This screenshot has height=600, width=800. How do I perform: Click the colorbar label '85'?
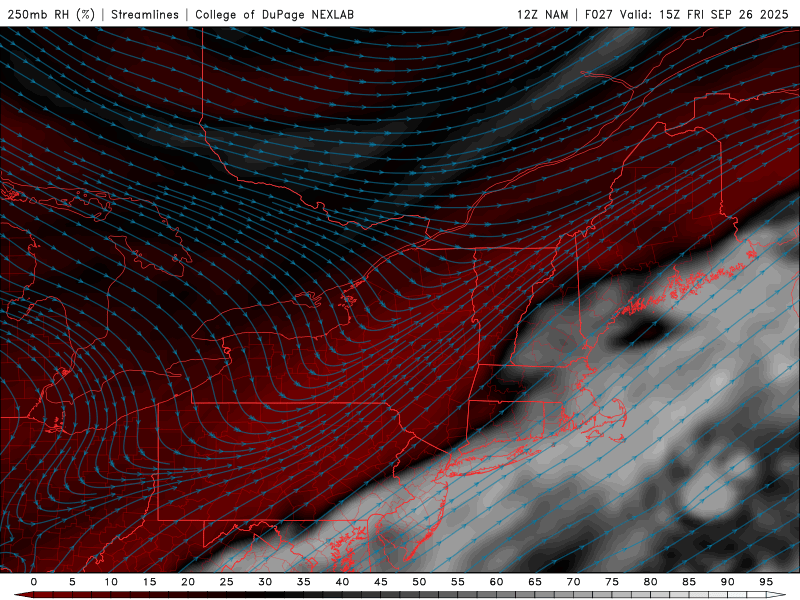(689, 582)
